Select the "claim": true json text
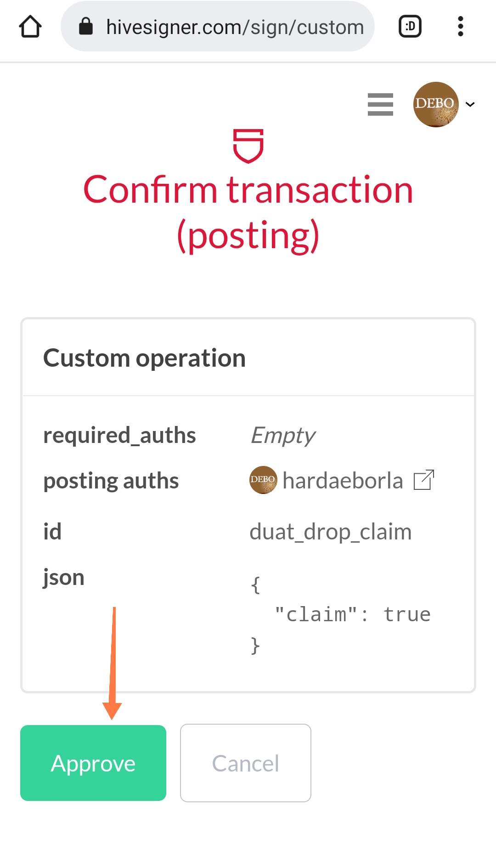496x868 pixels. pos(353,615)
